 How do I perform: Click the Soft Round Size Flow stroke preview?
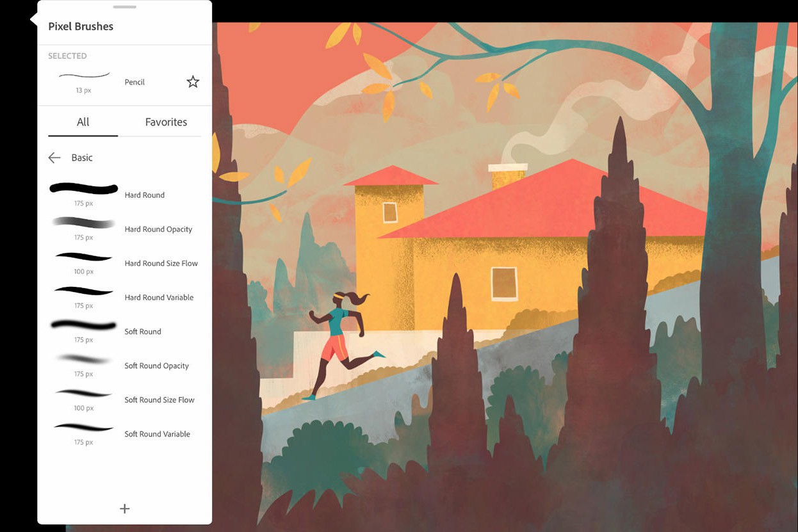84,393
